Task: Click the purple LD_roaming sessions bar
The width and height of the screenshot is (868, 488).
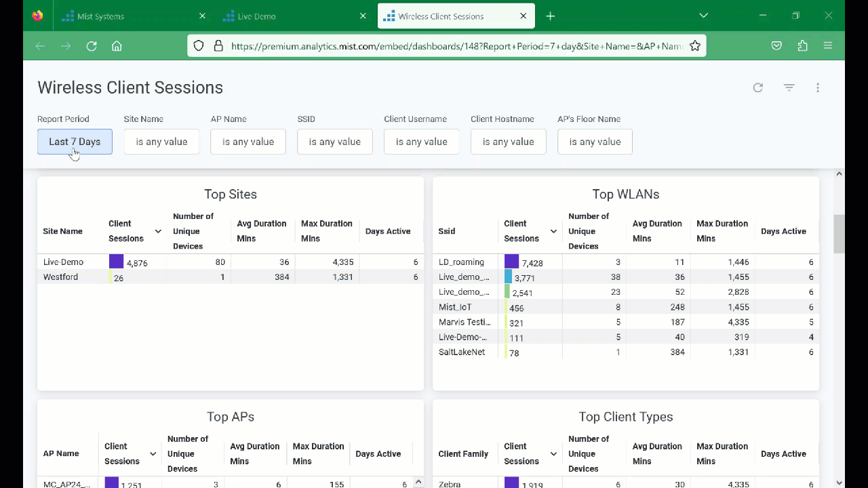Action: pyautogui.click(x=511, y=262)
